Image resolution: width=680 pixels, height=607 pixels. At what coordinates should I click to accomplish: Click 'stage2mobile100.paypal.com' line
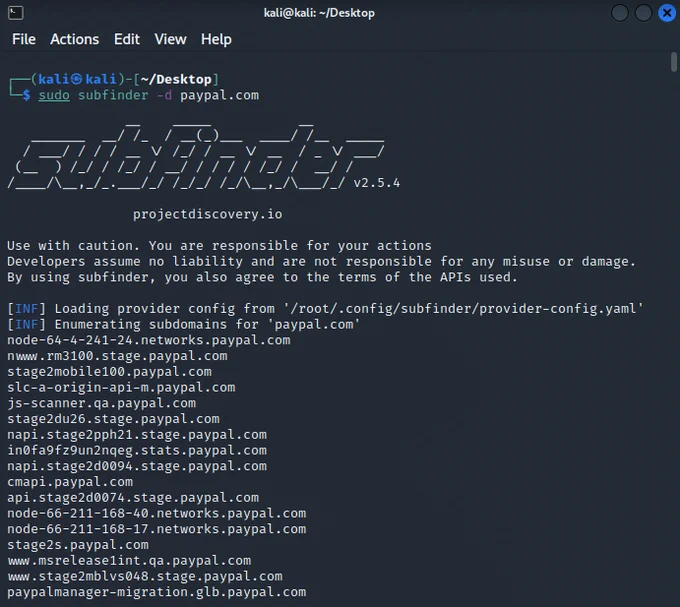click(109, 372)
